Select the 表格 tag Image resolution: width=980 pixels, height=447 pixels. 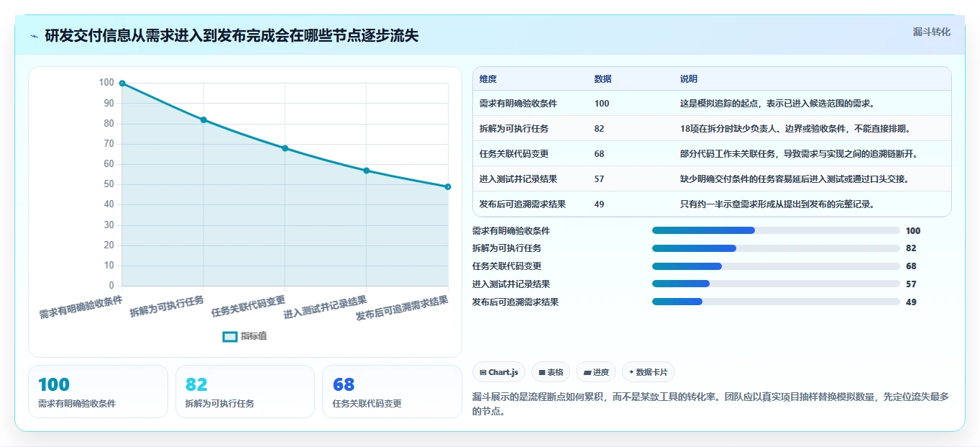551,372
